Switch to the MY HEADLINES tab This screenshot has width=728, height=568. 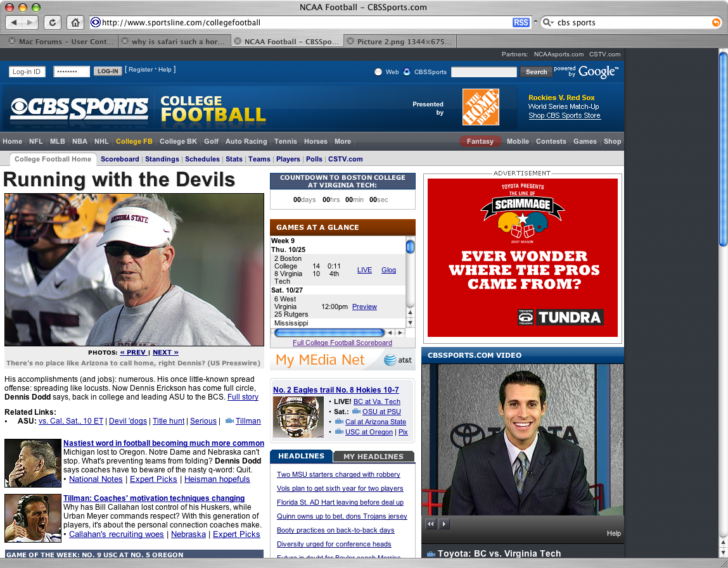click(x=373, y=457)
